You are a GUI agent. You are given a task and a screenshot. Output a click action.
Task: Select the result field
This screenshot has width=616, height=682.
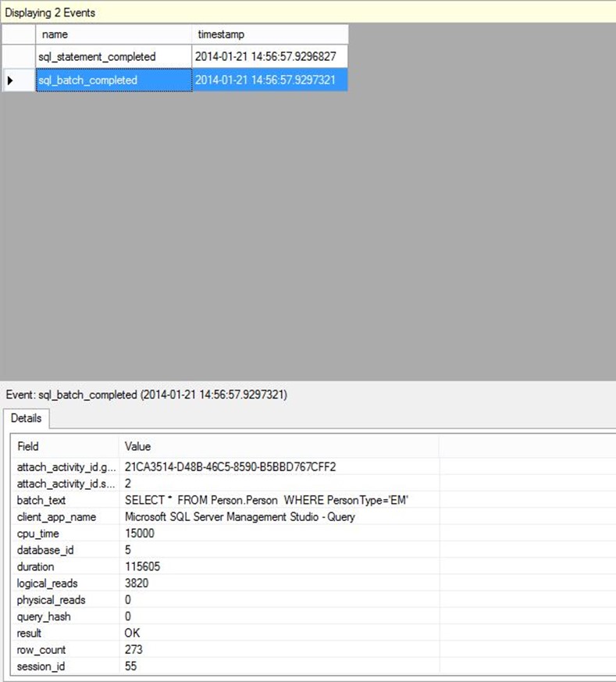[29, 633]
